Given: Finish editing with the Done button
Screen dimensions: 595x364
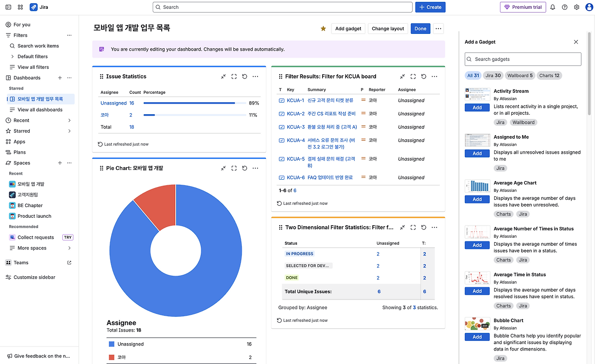Looking at the screenshot, I should point(420,28).
